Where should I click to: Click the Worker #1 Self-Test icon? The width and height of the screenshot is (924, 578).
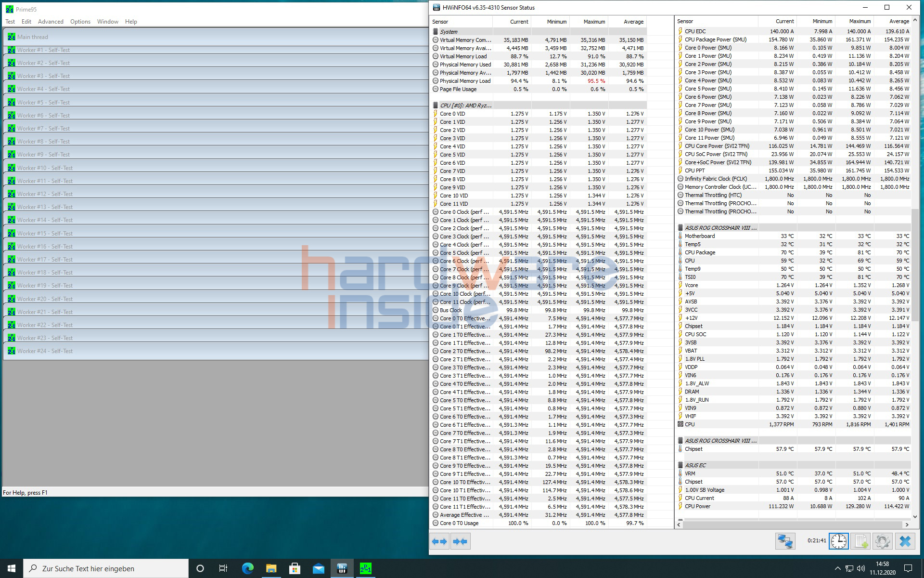point(11,50)
